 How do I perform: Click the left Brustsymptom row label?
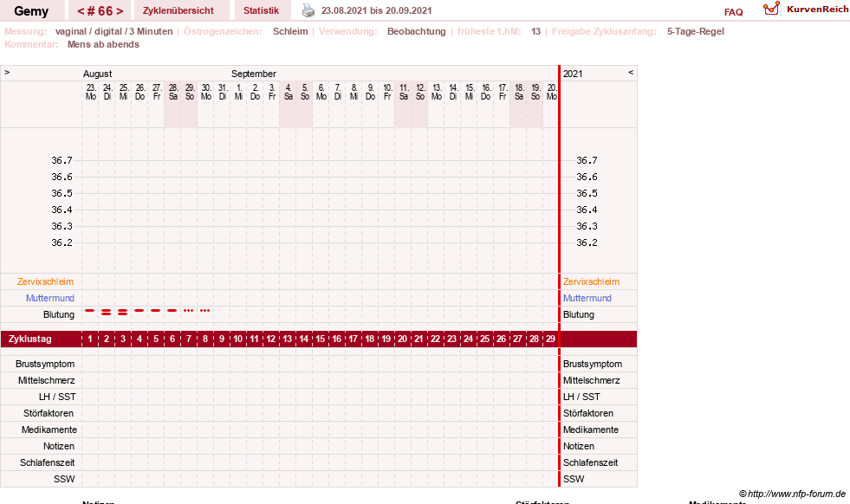pyautogui.click(x=45, y=365)
